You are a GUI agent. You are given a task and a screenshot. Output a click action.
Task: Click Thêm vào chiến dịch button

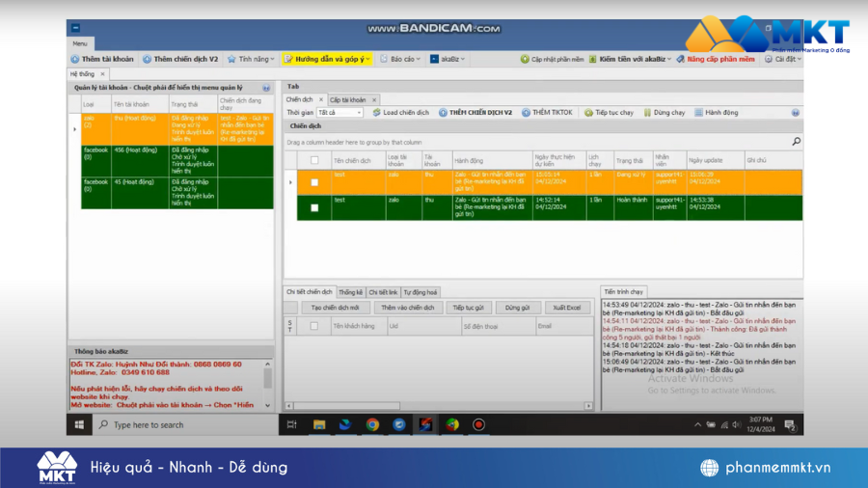pyautogui.click(x=407, y=308)
